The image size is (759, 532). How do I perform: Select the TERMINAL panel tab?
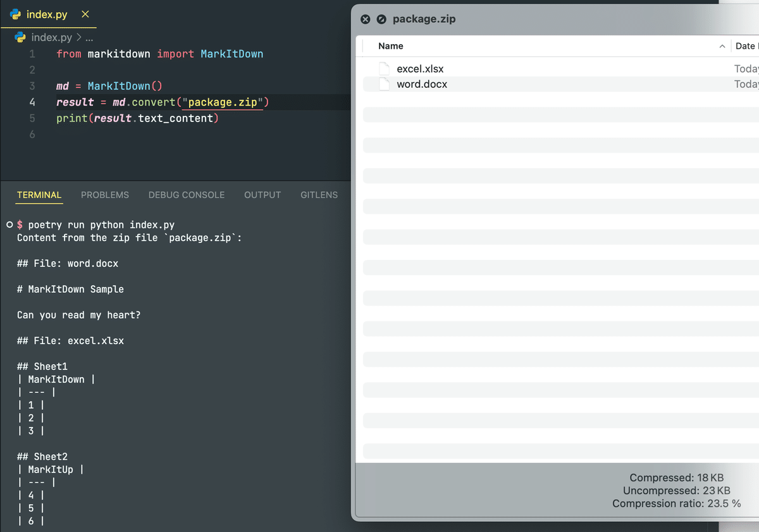39,195
